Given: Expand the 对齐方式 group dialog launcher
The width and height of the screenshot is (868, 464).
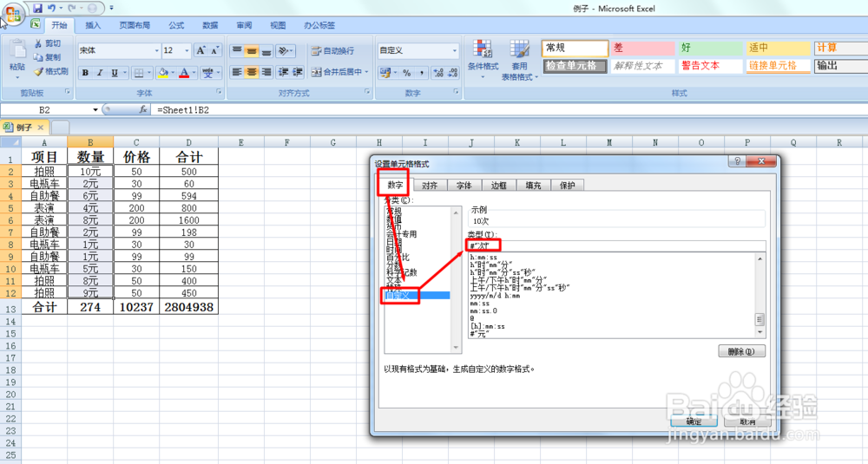Looking at the screenshot, I should tap(367, 92).
